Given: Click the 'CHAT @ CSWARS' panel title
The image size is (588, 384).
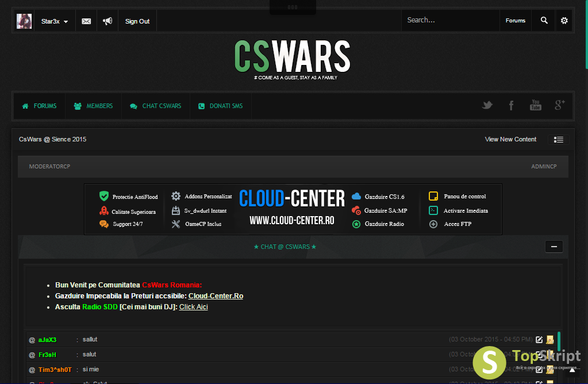Looking at the screenshot, I should pos(285,247).
